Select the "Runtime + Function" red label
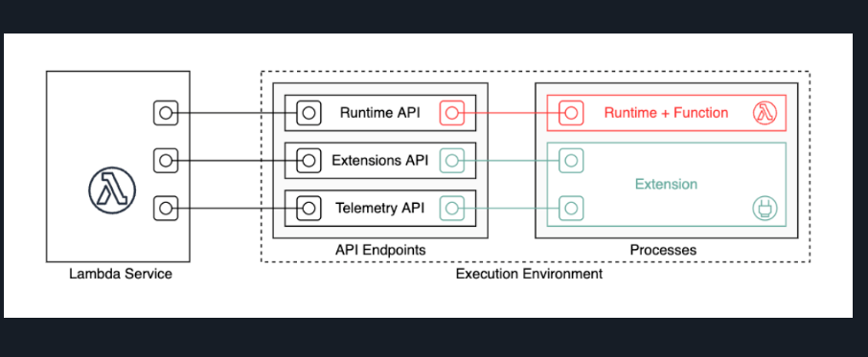 coord(666,113)
